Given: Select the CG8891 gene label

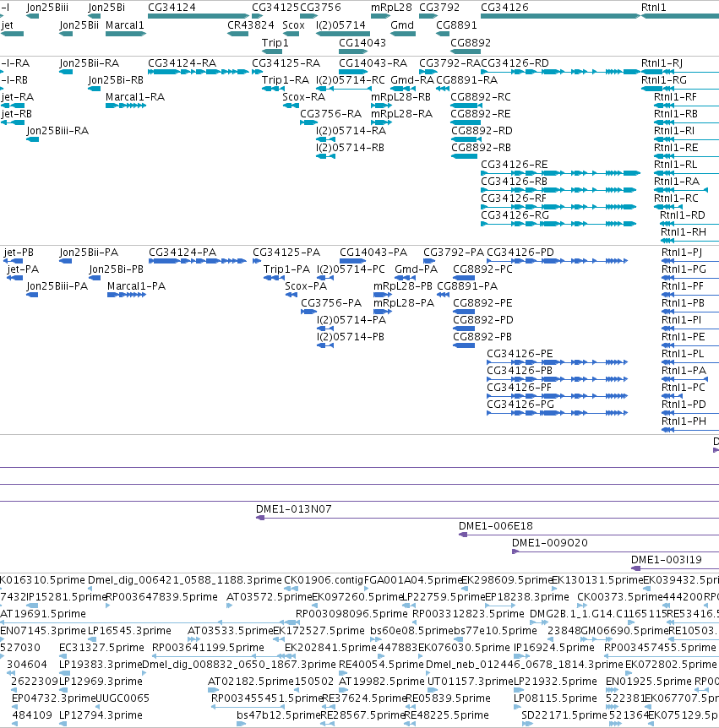Looking at the screenshot, I should pyautogui.click(x=456, y=25).
